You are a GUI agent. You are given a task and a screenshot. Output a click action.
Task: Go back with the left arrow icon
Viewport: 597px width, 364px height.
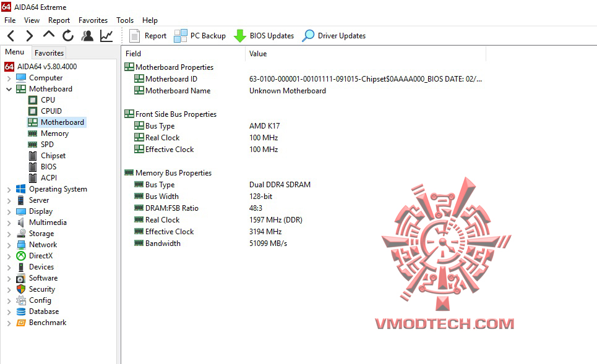click(x=11, y=36)
